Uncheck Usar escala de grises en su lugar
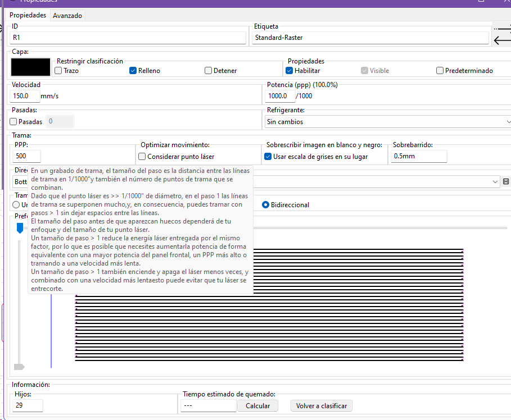Viewport: 511px width, 420px height. (x=268, y=157)
